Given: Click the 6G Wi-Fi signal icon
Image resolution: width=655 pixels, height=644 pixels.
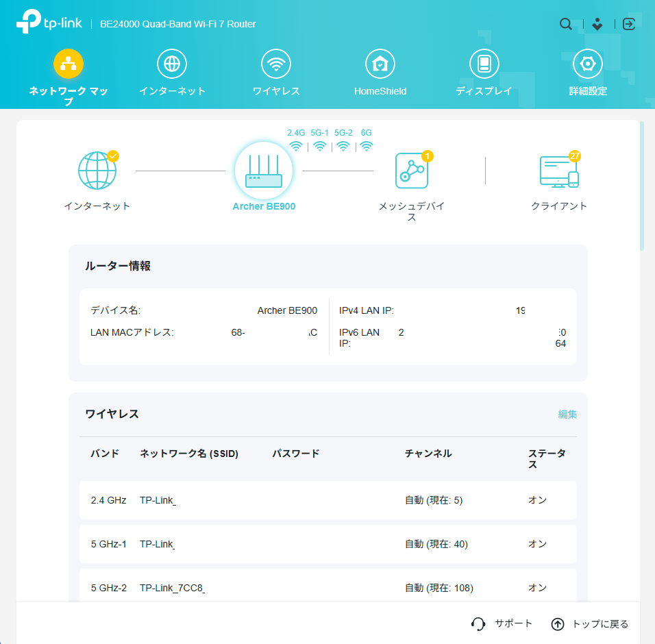Looking at the screenshot, I should [367, 146].
